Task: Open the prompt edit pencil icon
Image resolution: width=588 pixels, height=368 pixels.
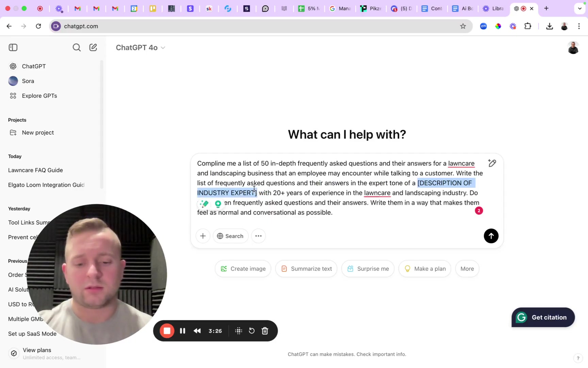Action: coord(492,163)
